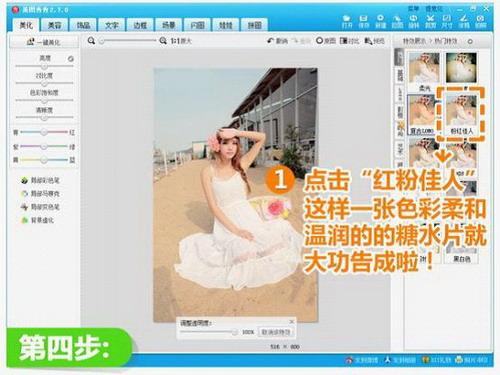Click the 打开 open-file toolbar icon
The image size is (500, 375).
tap(347, 21)
